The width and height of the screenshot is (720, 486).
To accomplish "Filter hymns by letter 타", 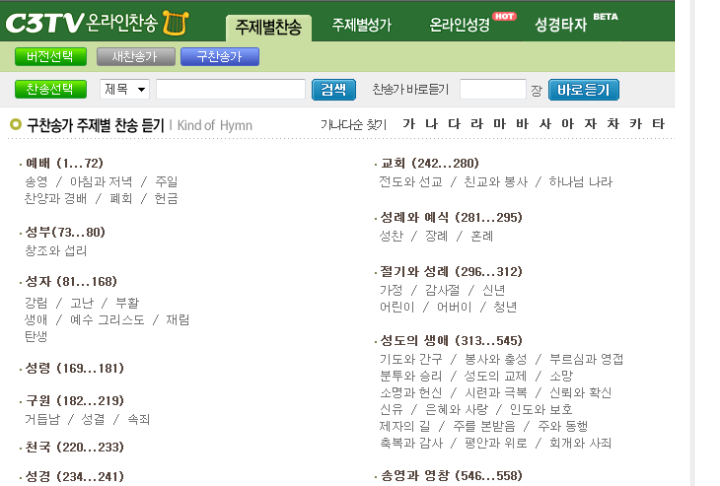I will coord(658,124).
